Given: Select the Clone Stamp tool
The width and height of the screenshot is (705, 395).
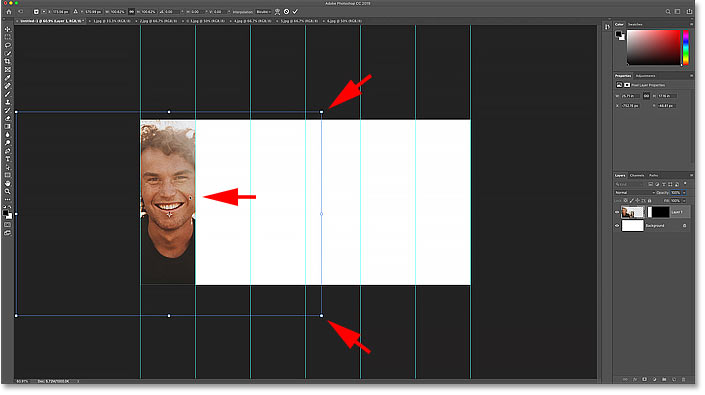Looking at the screenshot, I should pyautogui.click(x=8, y=102).
